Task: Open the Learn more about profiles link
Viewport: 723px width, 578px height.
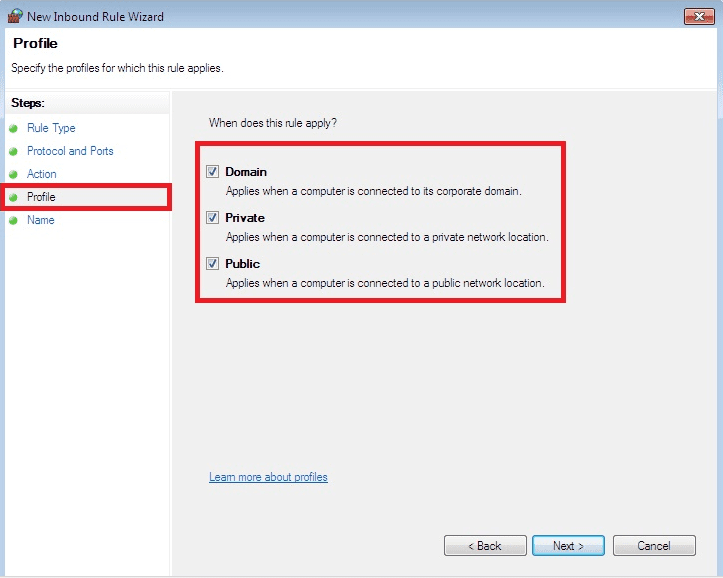Action: (x=268, y=477)
